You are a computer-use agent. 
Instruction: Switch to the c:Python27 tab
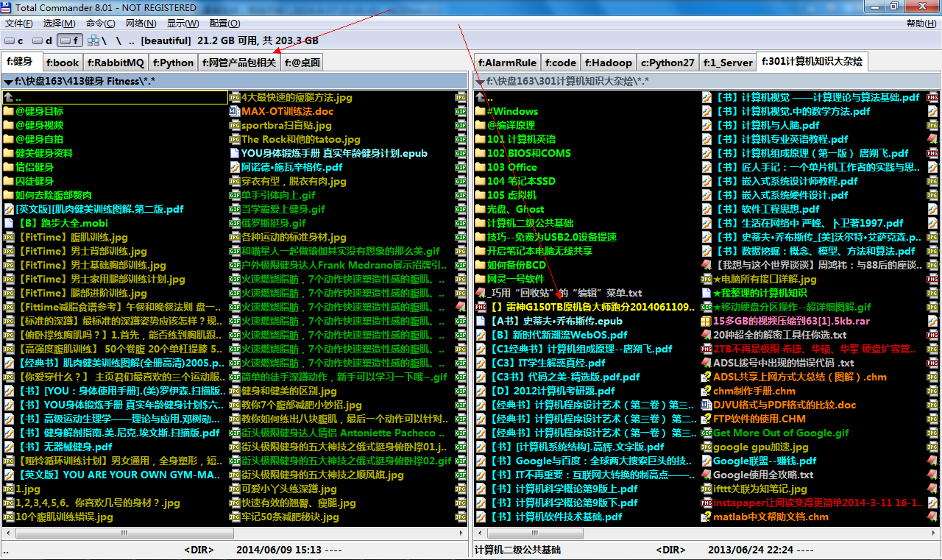pos(667,63)
